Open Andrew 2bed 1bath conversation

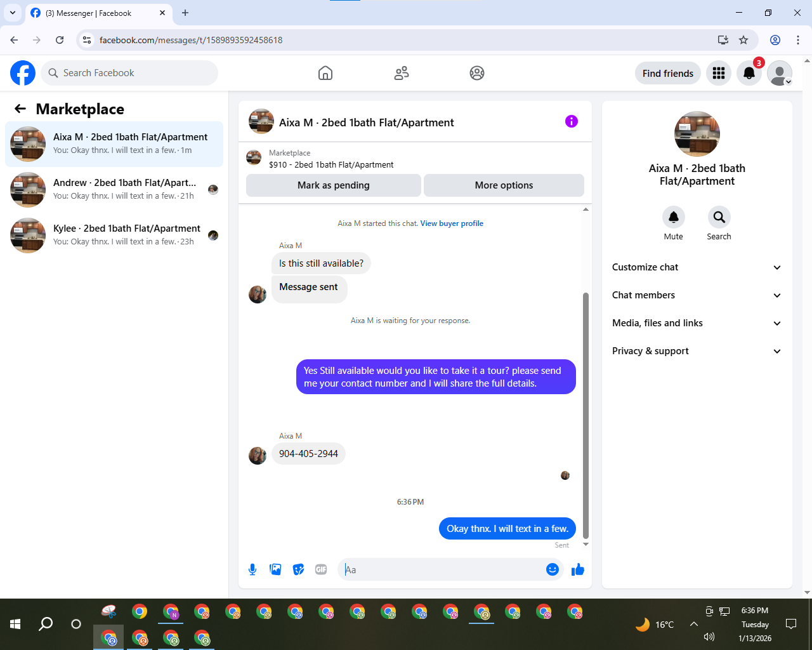114,190
